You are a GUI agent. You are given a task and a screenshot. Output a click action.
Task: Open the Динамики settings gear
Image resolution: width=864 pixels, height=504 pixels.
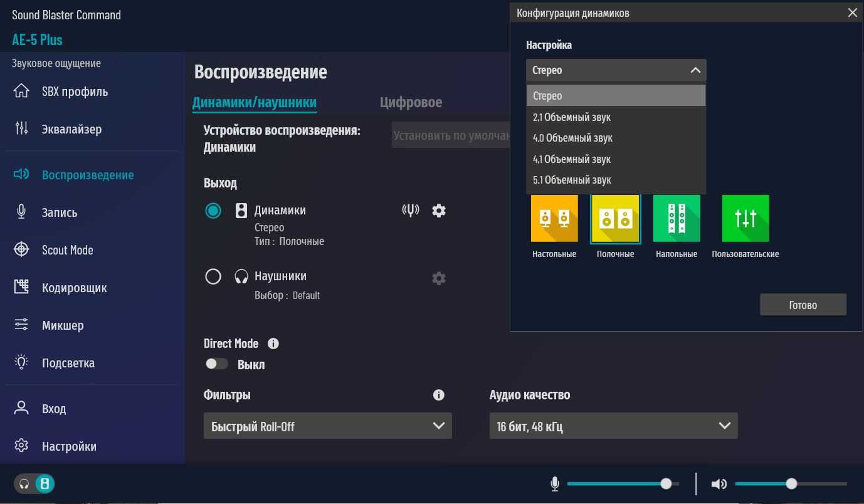[439, 211]
